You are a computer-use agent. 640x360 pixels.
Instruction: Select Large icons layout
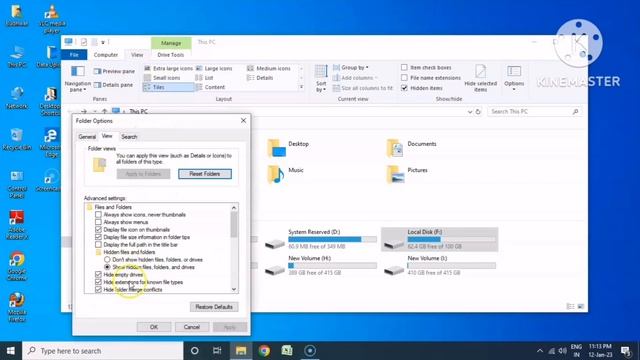point(214,68)
